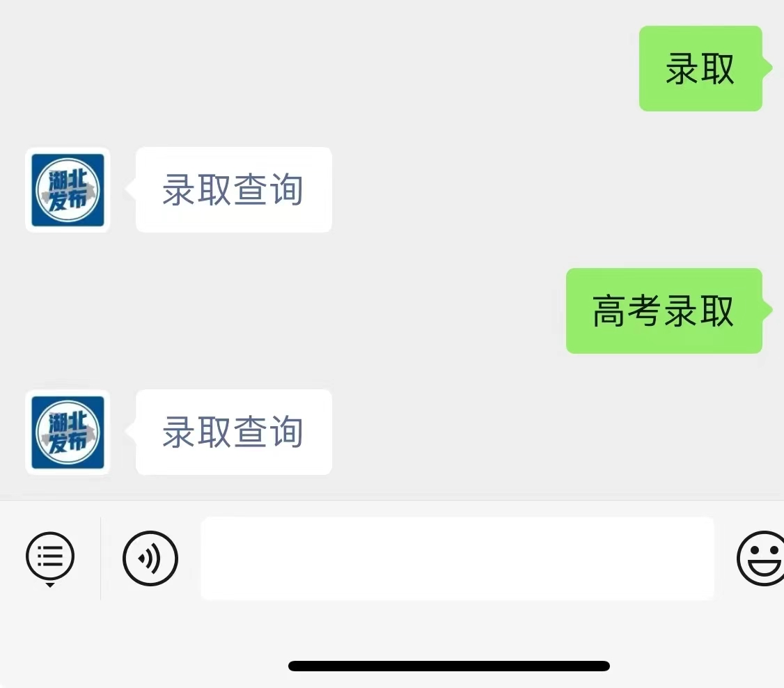Click the divider line beside voice icon
Screen dimensions: 784x688
pos(100,558)
